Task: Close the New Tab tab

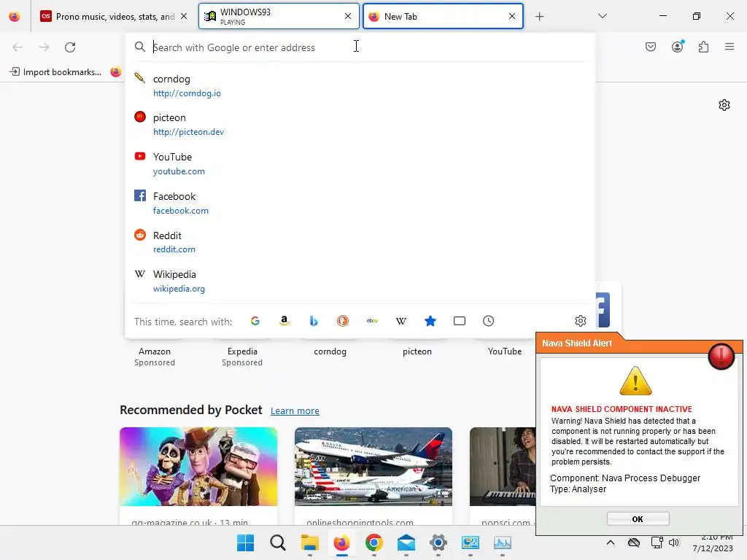Action: pos(512,16)
